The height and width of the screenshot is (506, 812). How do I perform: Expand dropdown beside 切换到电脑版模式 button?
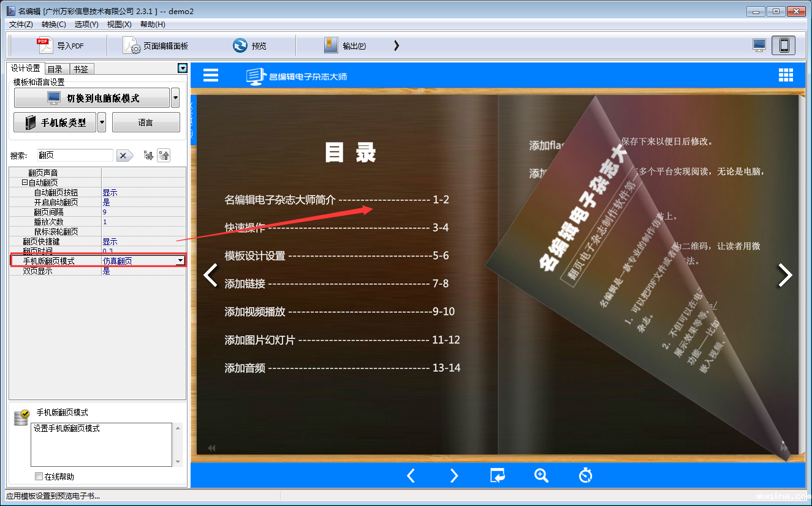(x=175, y=98)
